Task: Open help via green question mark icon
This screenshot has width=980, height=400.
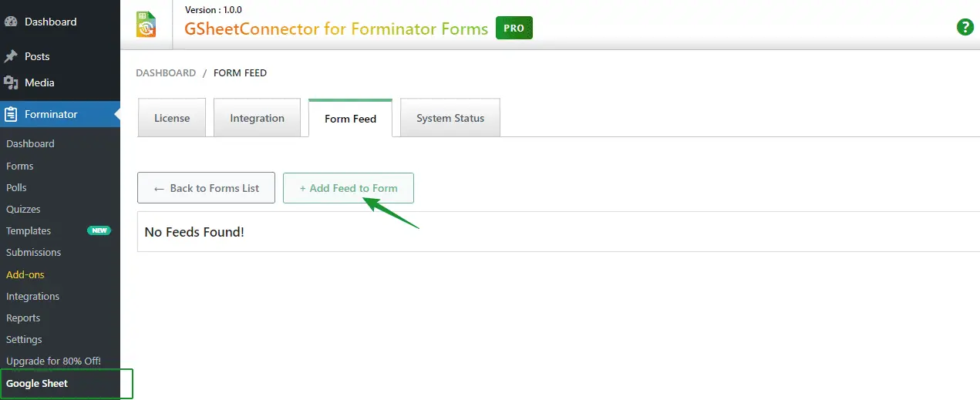Action: [965, 27]
